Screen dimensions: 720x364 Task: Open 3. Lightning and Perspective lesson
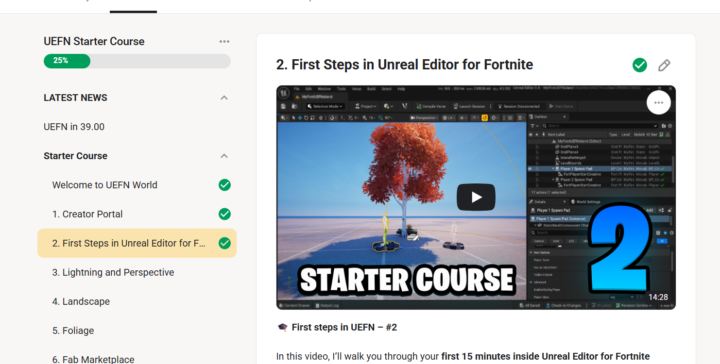point(113,272)
